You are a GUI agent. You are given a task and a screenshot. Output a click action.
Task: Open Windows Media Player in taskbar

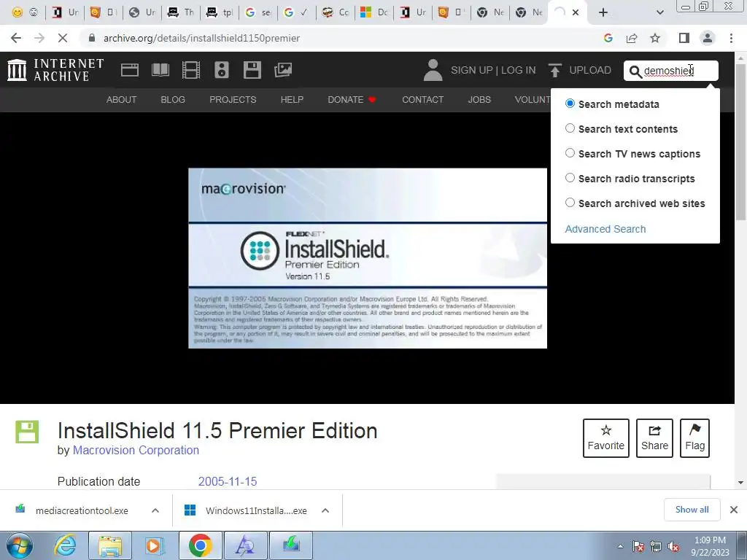(154, 545)
